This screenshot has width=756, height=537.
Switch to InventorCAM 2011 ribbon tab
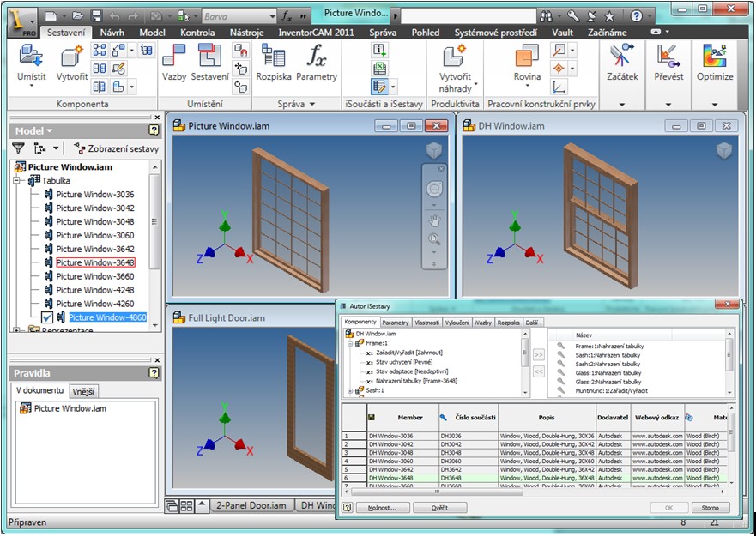pos(316,33)
